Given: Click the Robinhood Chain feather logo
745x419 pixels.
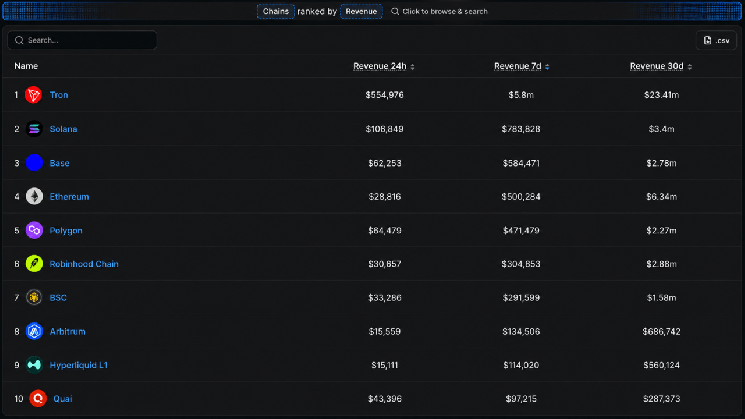Looking at the screenshot, I should pyautogui.click(x=34, y=264).
